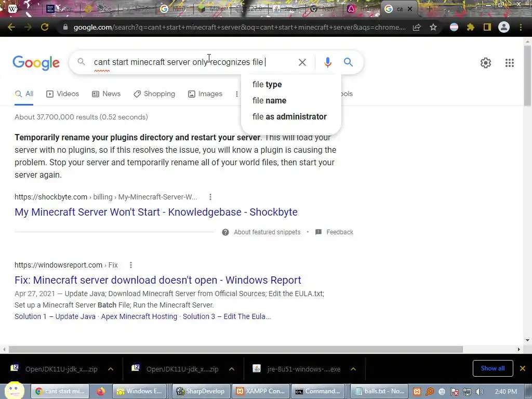Screen dimensions: 532x399
Task: Open the Google apps grid
Action: coord(509,63)
